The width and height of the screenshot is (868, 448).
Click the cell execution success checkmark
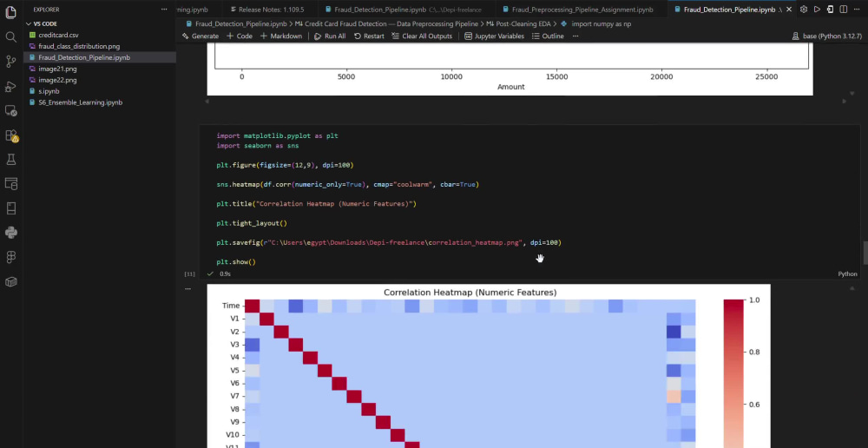(210, 274)
